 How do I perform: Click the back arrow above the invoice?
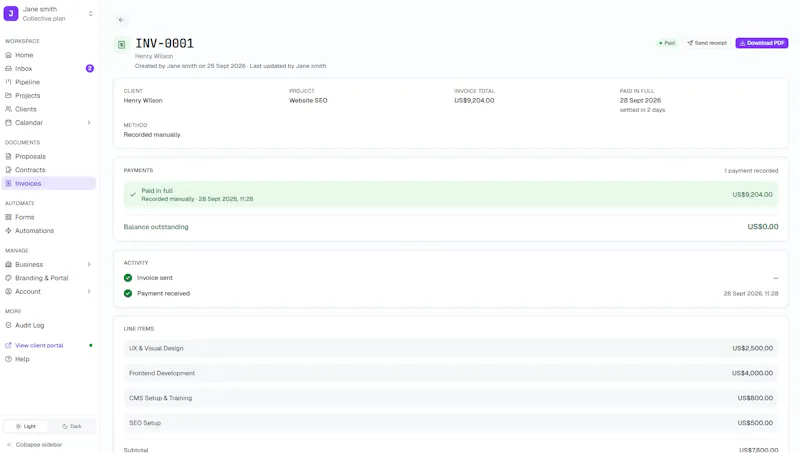pos(121,20)
